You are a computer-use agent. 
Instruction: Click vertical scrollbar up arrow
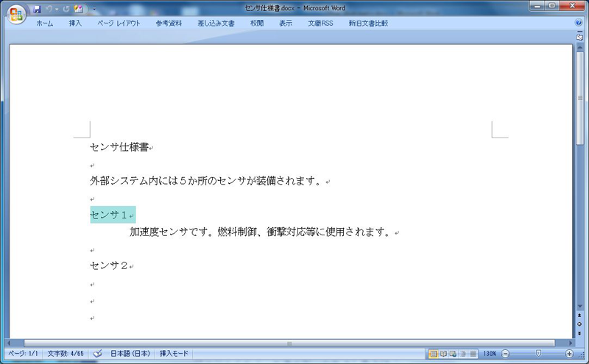pyautogui.click(x=579, y=47)
